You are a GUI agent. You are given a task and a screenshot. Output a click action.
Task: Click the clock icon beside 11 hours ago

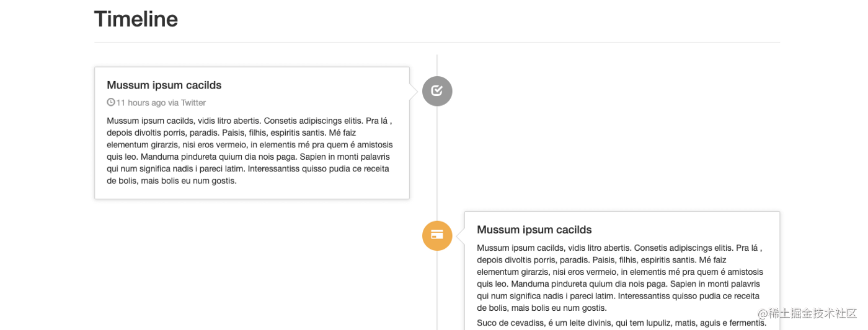pos(111,102)
